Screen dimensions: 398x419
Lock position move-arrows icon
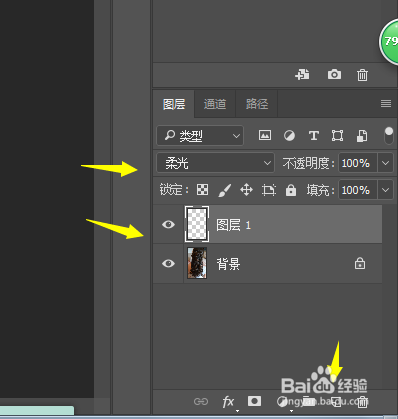click(x=246, y=190)
